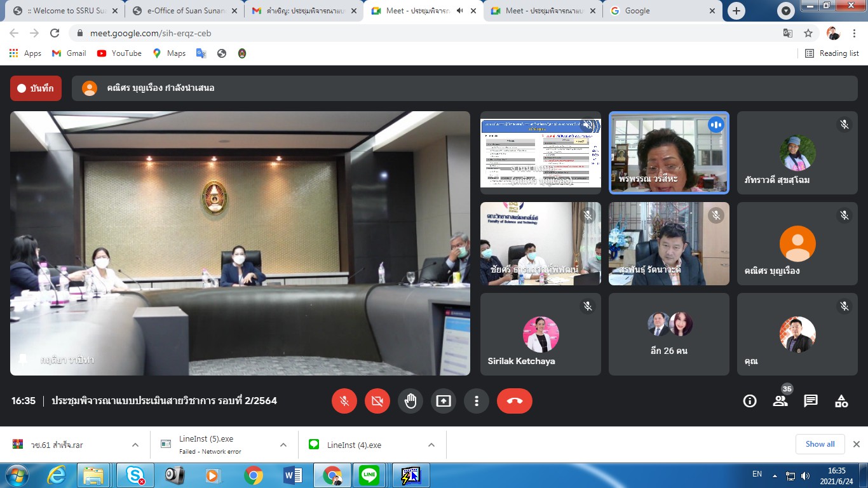Viewport: 868px width, 488px height.
Task: Click Show all downloads button
Action: [x=820, y=444]
